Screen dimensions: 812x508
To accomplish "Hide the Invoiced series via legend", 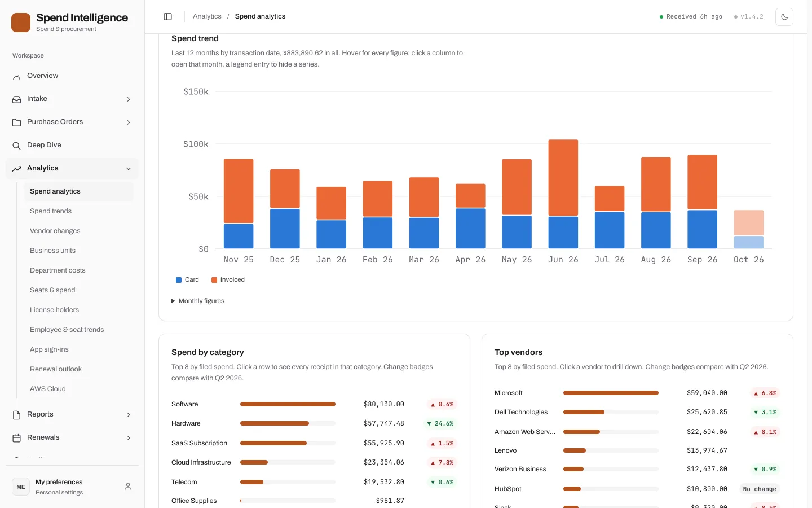I will (228, 280).
